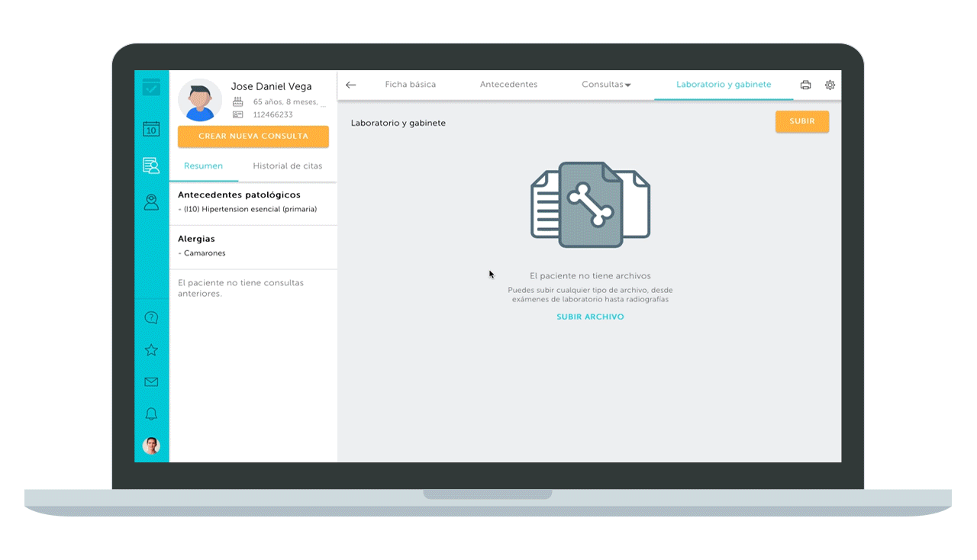The image size is (977, 560).
Task: Click the age text 65 años, 8 meses
Action: [x=289, y=101]
